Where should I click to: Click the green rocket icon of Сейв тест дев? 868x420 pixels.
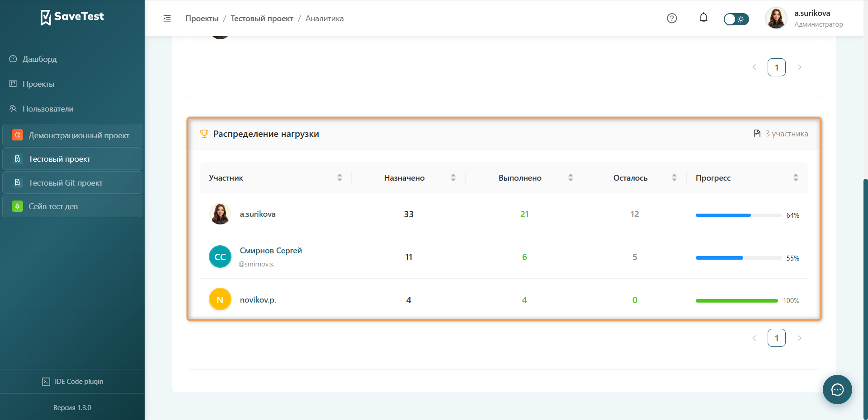pyautogui.click(x=17, y=206)
